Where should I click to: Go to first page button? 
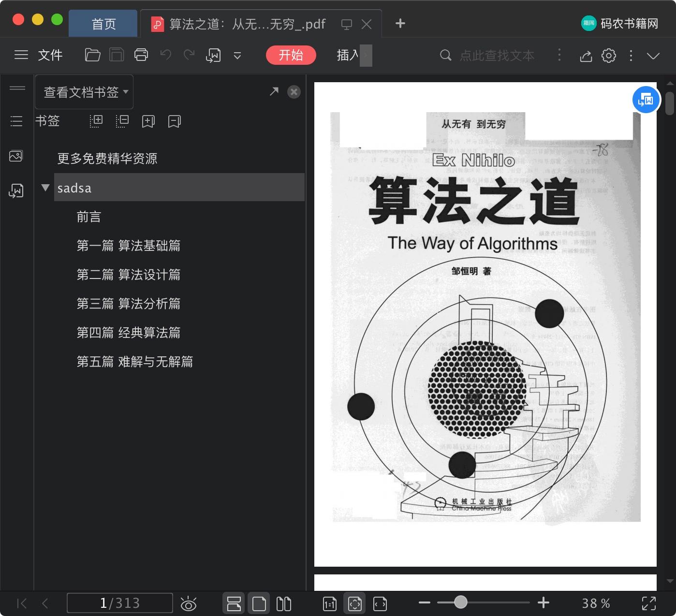pyautogui.click(x=22, y=603)
